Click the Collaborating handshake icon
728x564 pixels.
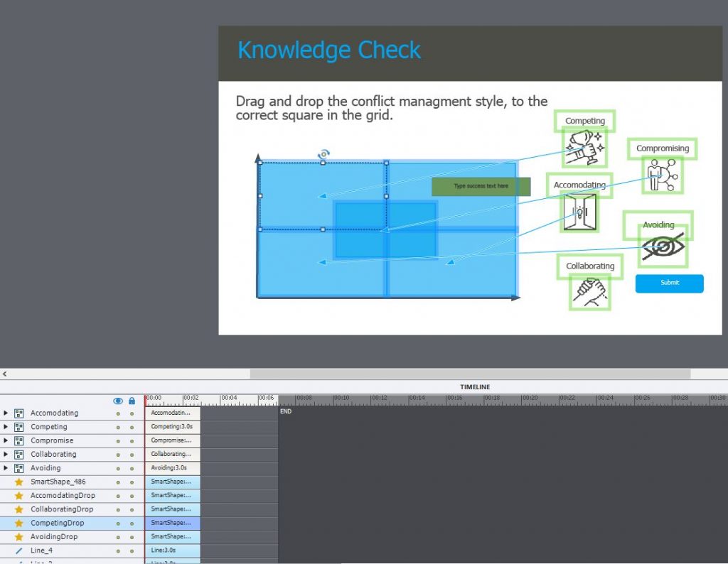[x=589, y=292]
